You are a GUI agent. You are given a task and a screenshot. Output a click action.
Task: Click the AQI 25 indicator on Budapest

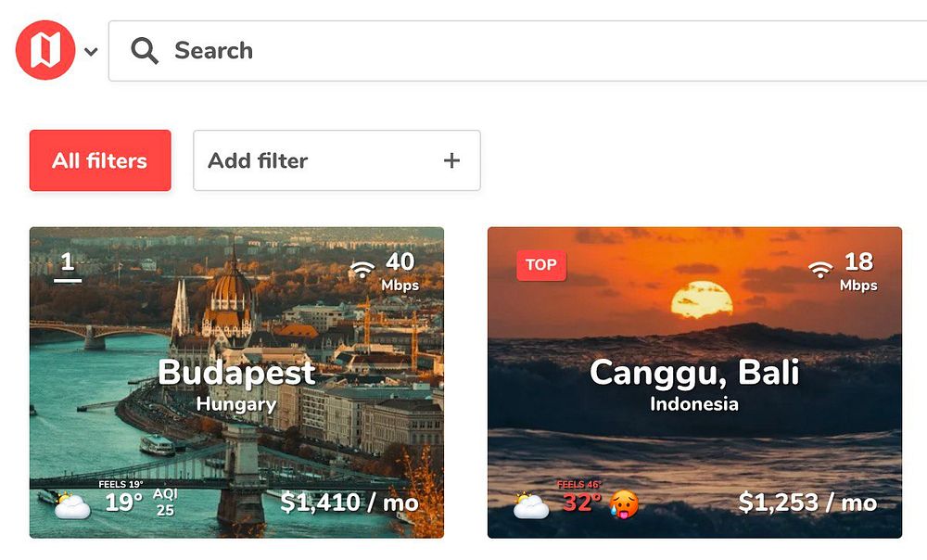[165, 503]
